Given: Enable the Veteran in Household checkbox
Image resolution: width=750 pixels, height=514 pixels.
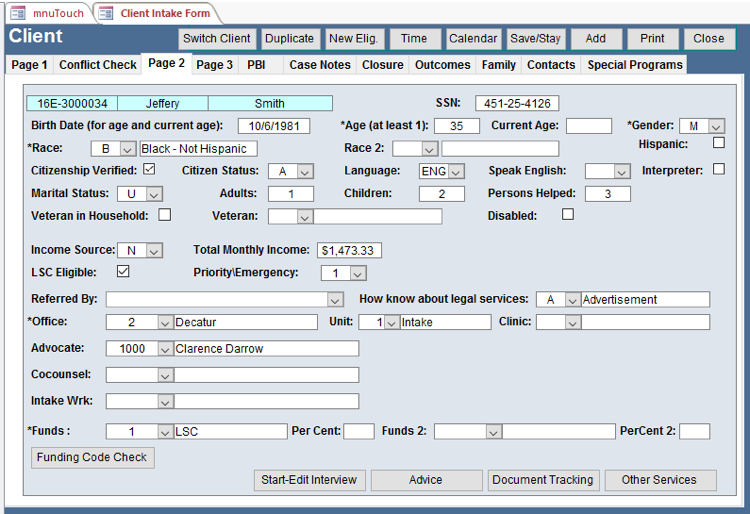Looking at the screenshot, I should 164,215.
